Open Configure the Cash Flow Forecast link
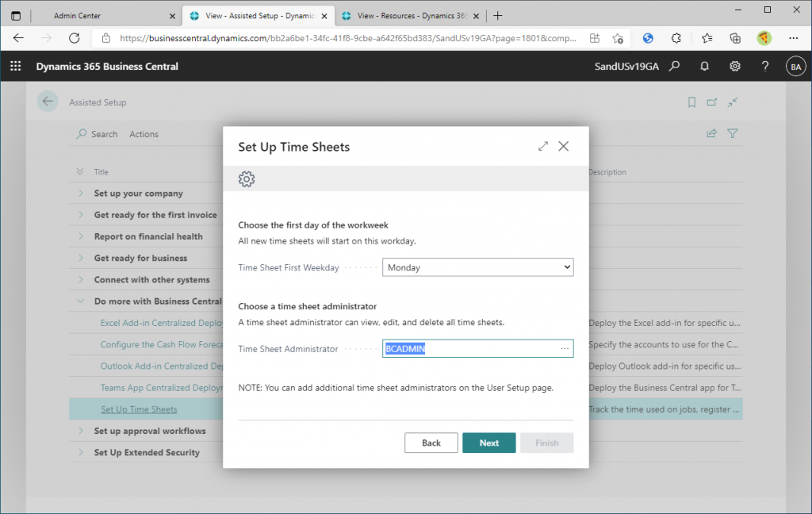This screenshot has width=812, height=514. (162, 344)
